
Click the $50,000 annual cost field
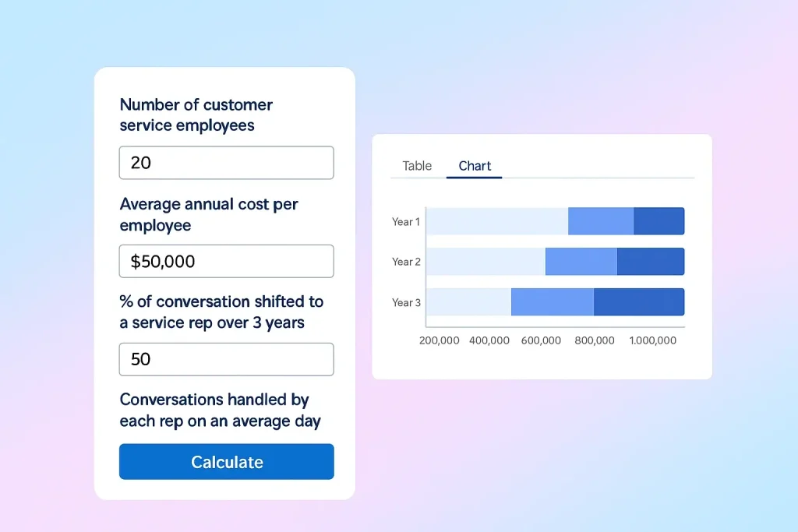[x=227, y=262]
